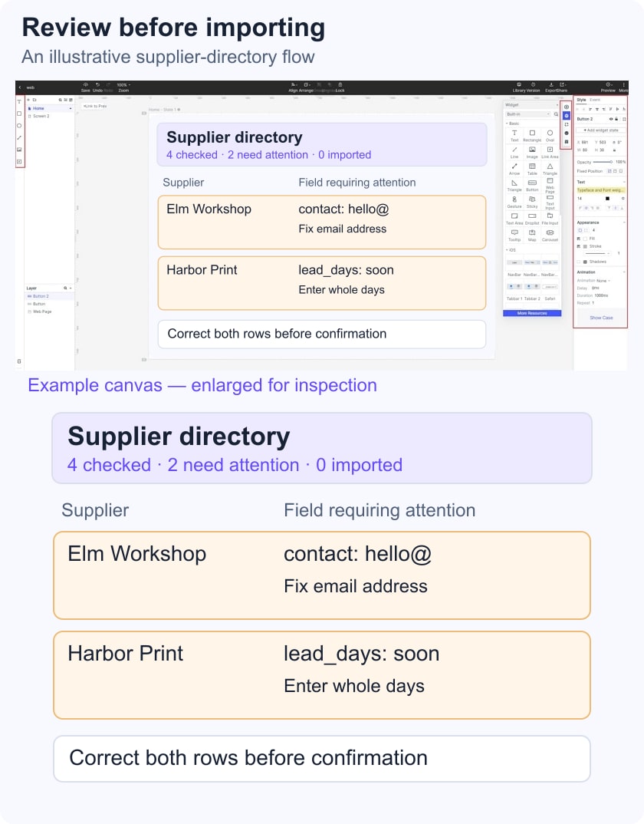Viewport: 644px width, 824px height.
Task: Open the Built-in widget library dropdown
Action: pos(527,114)
